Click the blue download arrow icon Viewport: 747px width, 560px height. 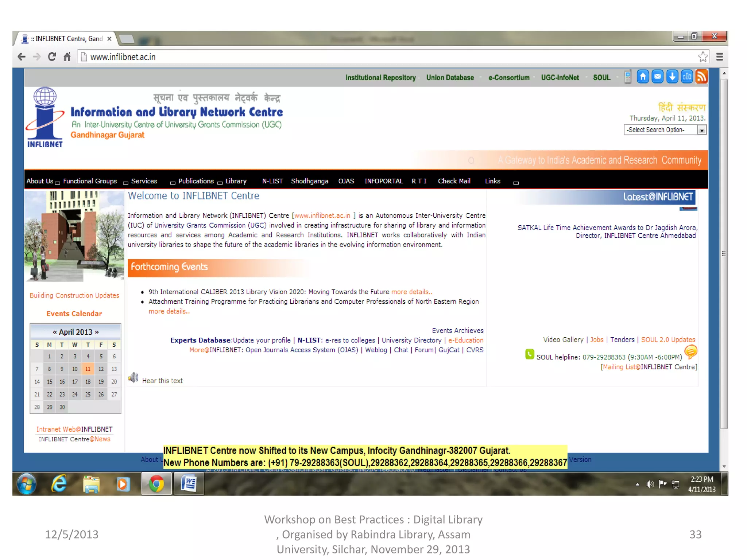click(672, 77)
